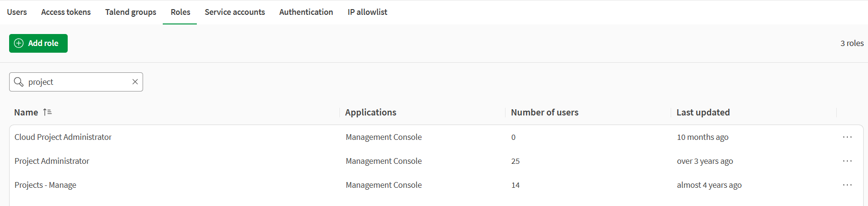The height and width of the screenshot is (206, 868).
Task: Switch to the Access tokens tab
Action: click(x=66, y=12)
